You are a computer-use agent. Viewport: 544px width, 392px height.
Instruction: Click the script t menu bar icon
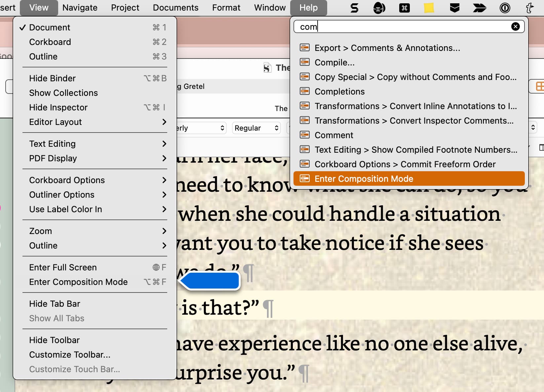coord(530,8)
